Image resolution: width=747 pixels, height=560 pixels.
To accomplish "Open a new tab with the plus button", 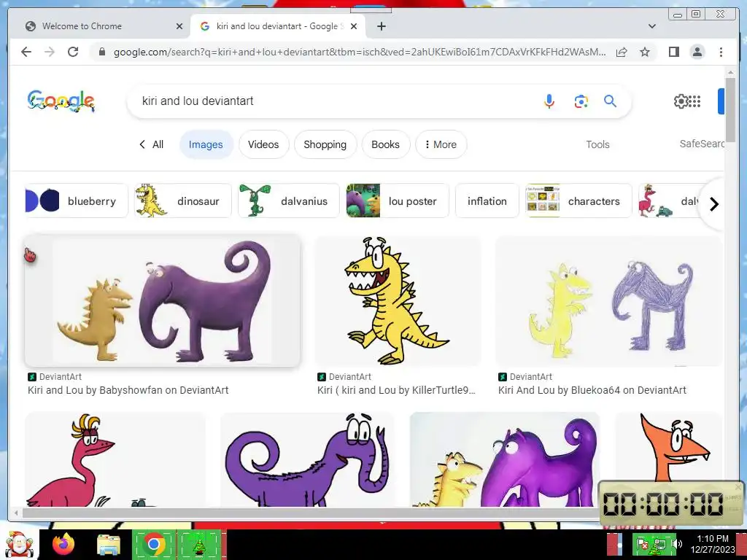I will click(x=381, y=26).
